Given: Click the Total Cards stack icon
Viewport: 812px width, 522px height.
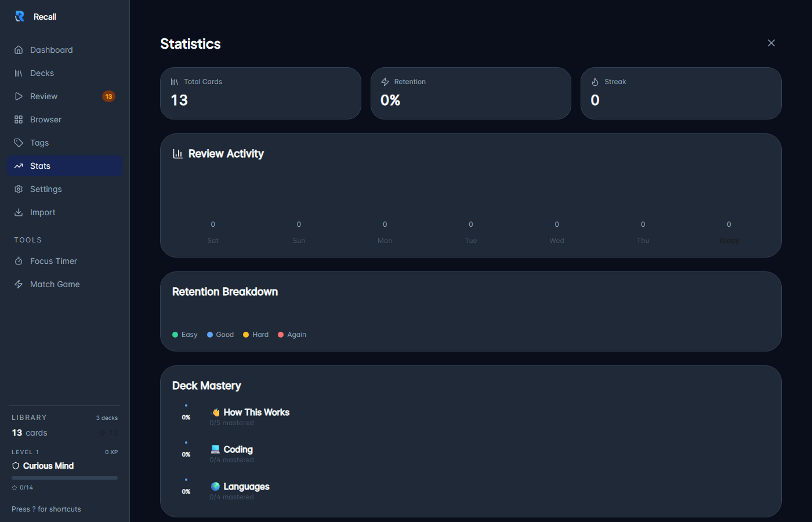Looking at the screenshot, I should pos(175,82).
